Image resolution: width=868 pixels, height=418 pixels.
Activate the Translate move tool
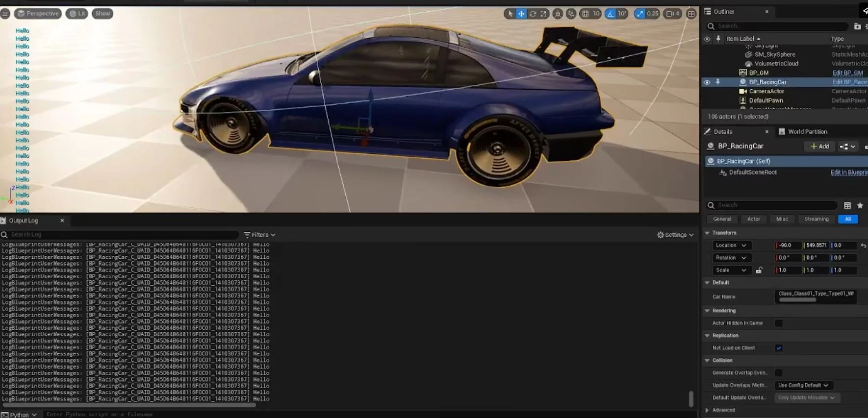point(521,14)
